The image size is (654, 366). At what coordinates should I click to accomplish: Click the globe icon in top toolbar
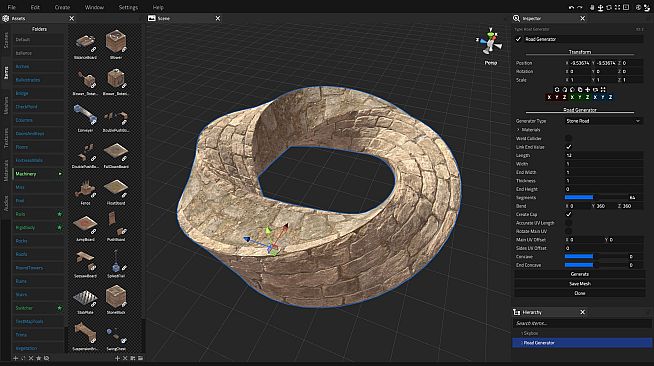[x=638, y=8]
